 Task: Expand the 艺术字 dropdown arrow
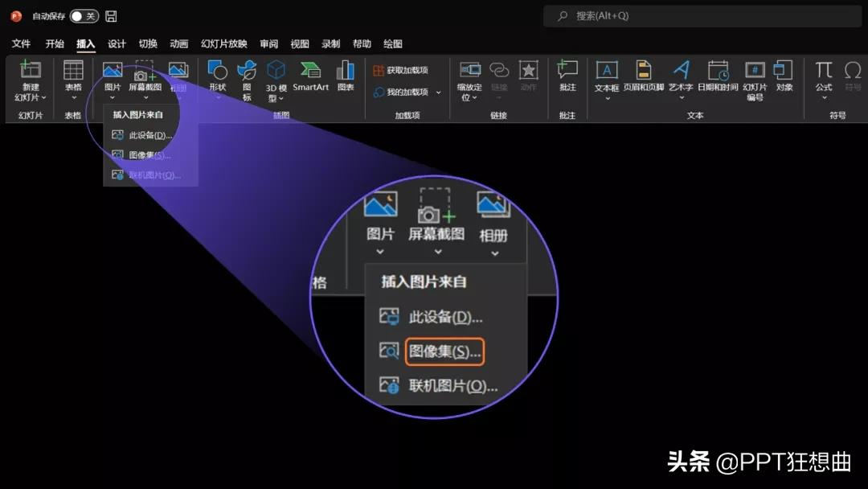pyautogui.click(x=682, y=98)
